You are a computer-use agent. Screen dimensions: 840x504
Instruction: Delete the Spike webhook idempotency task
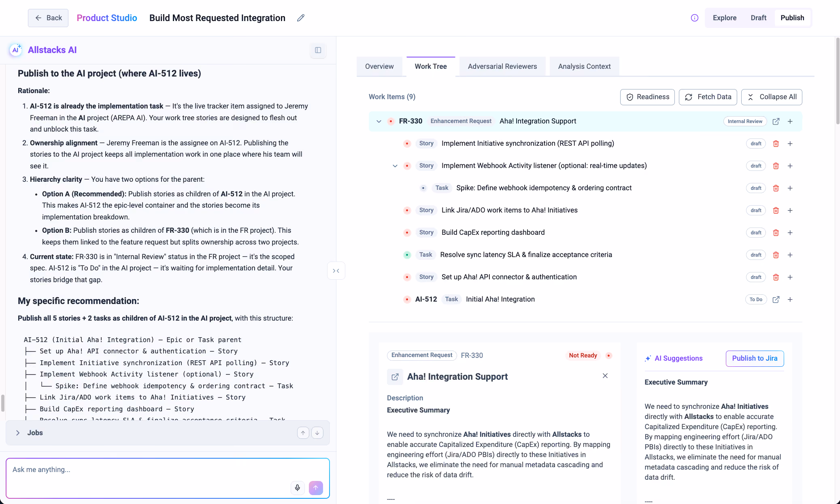776,188
